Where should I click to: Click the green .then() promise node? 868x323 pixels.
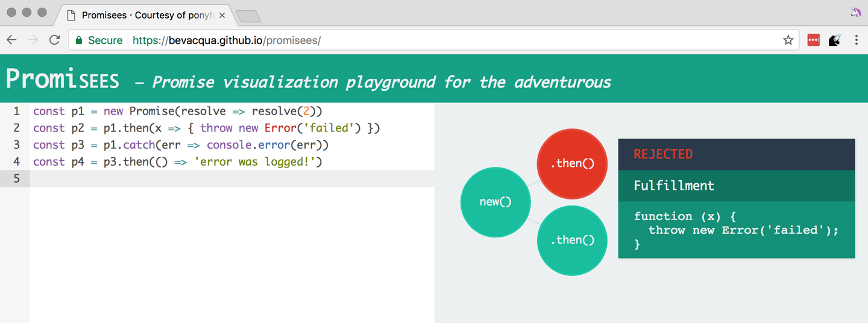click(x=572, y=240)
